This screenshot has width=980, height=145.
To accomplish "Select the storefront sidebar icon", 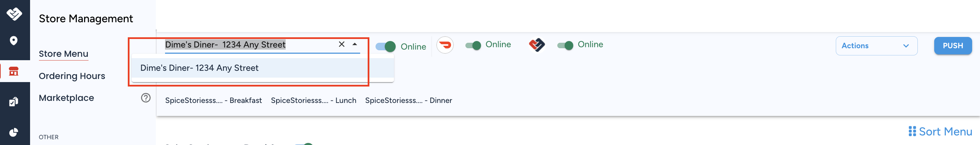I will (x=14, y=71).
